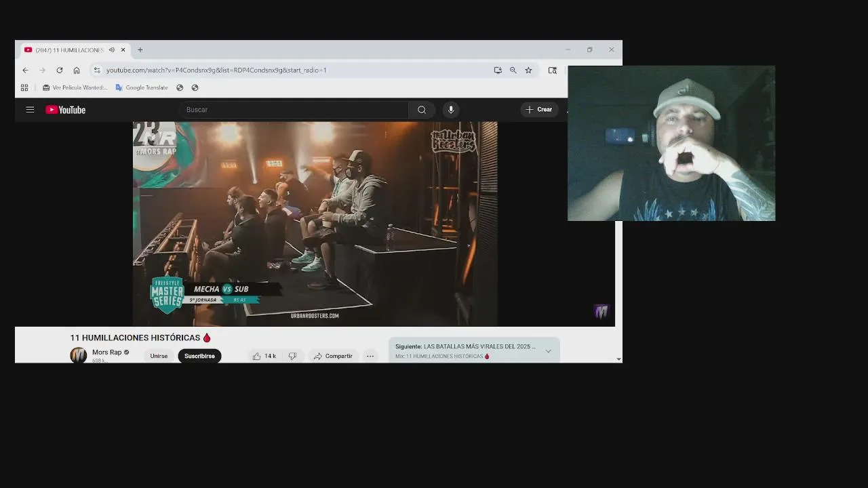Viewport: 868px width, 488px height.
Task: Reload the YouTube page
Action: pos(60,70)
